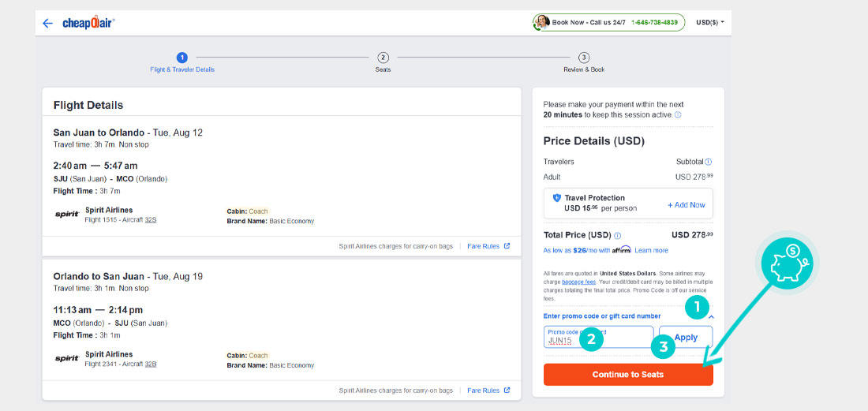Open Fare Rules for San Juan to Orlando

483,246
